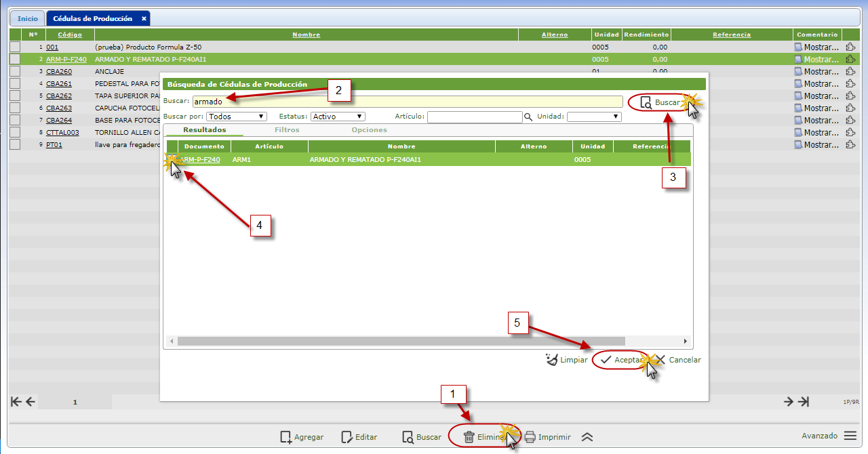Click Mostrar comment link in CBA260 row
The width and height of the screenshot is (868, 454).
823,72
